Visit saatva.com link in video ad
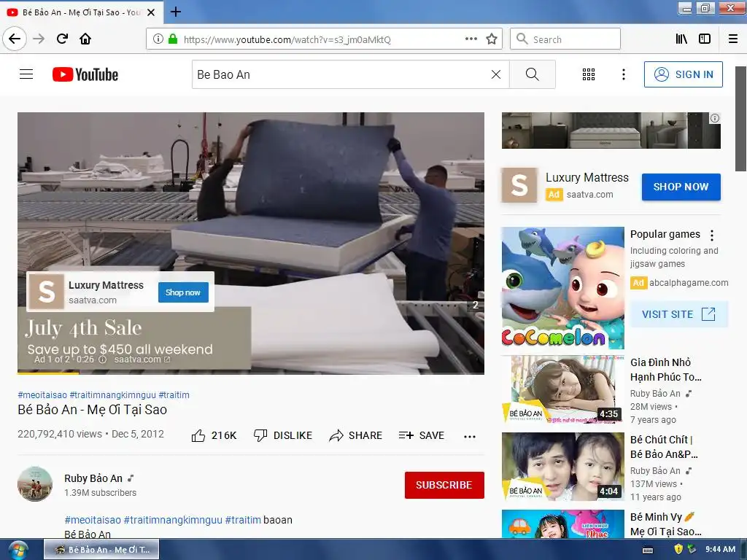Image resolution: width=747 pixels, height=560 pixels. pyautogui.click(x=142, y=359)
